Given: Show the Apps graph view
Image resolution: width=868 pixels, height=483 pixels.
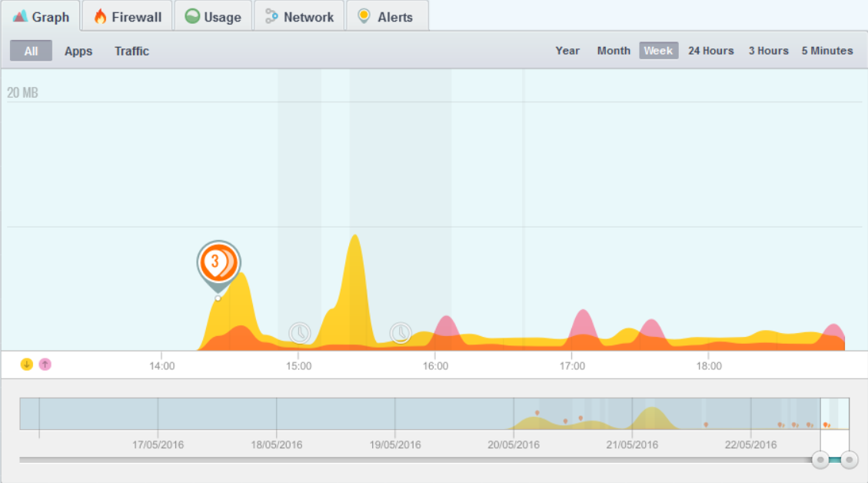Looking at the screenshot, I should [78, 52].
